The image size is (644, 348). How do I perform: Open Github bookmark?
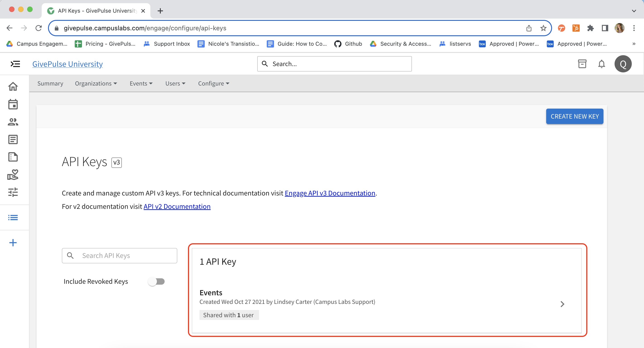pos(348,44)
